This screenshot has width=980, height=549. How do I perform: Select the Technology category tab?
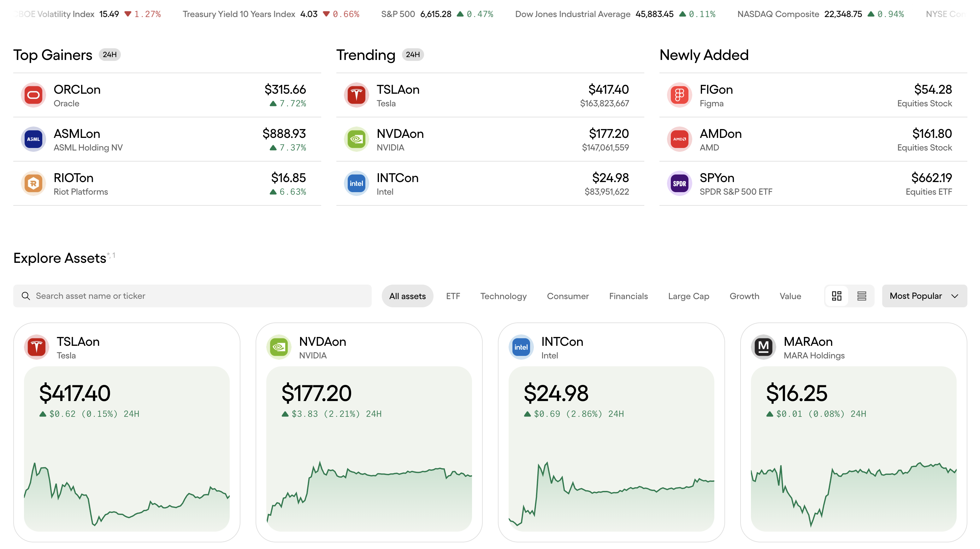503,296
